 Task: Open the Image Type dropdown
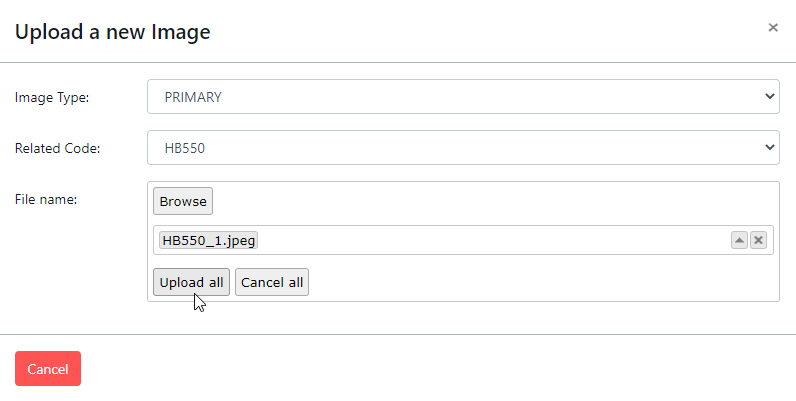pyautogui.click(x=462, y=97)
